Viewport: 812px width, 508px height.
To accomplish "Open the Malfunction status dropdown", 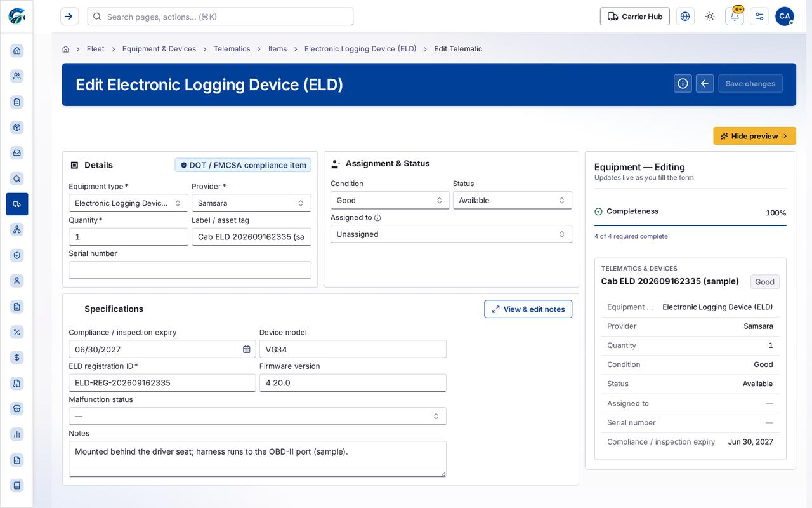I will (x=258, y=416).
